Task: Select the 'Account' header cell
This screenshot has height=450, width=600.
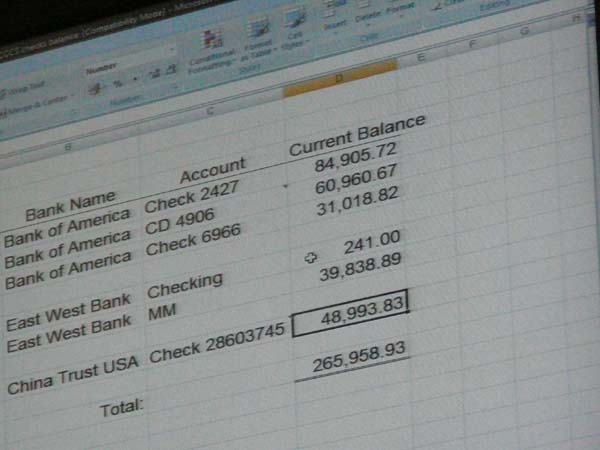Action: tap(213, 170)
